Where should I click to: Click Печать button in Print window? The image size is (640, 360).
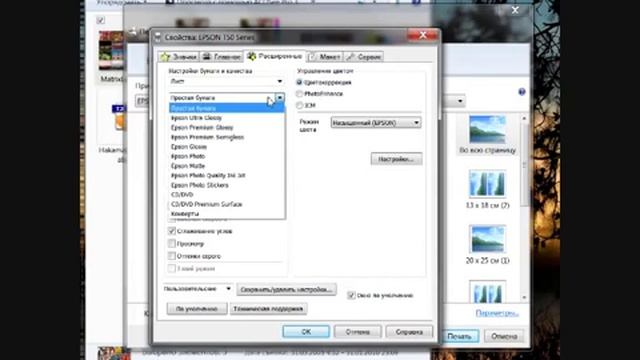(459, 336)
